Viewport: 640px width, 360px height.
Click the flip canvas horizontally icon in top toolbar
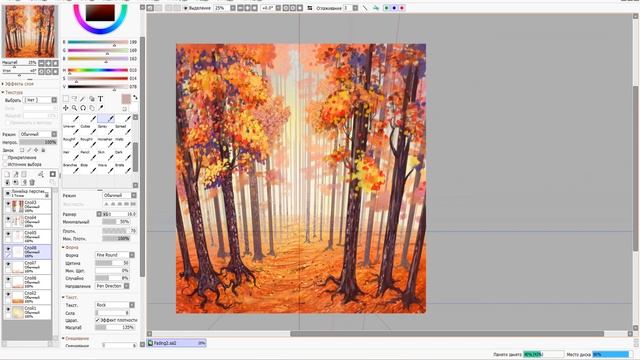coord(310,8)
